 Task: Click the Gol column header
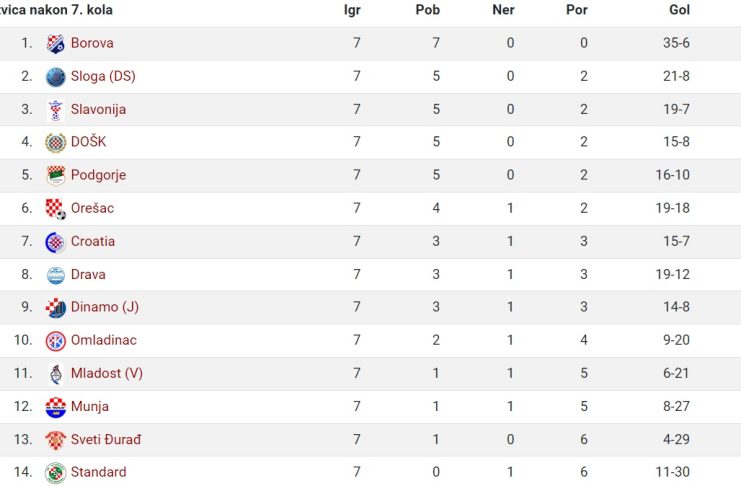(679, 10)
